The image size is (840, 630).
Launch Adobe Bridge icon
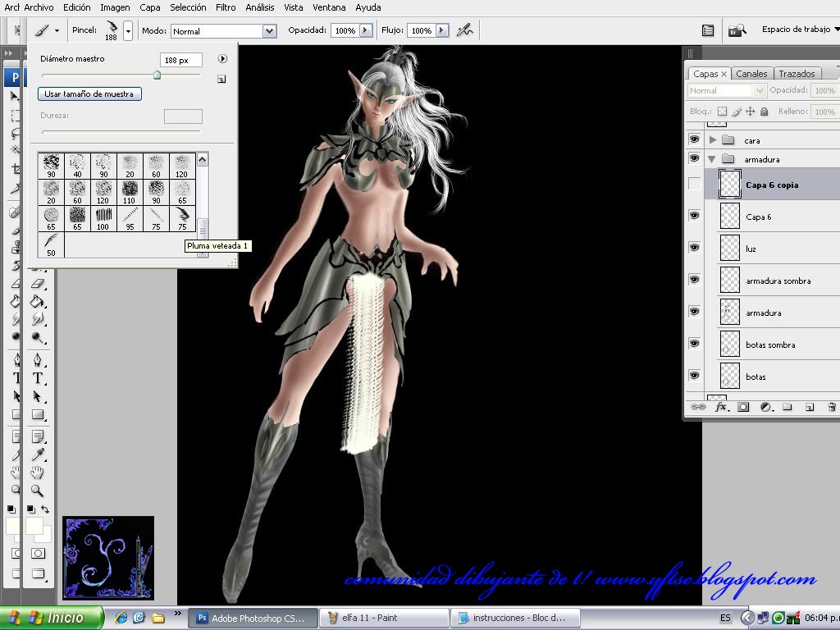tap(737, 30)
